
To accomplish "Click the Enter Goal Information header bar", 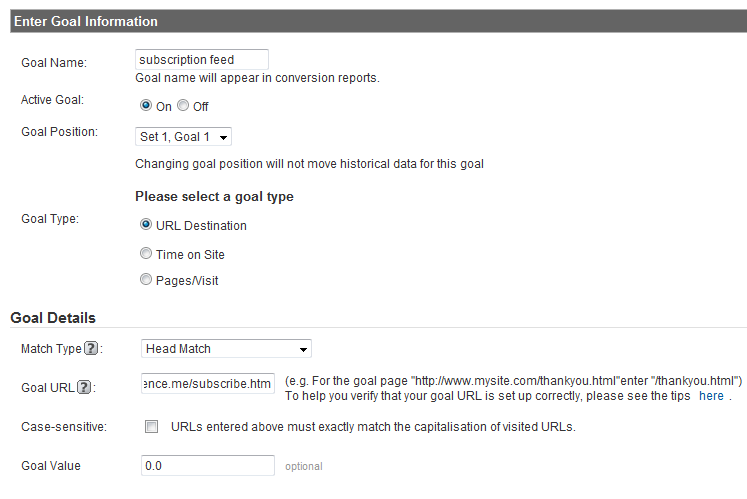I will (x=379, y=21).
